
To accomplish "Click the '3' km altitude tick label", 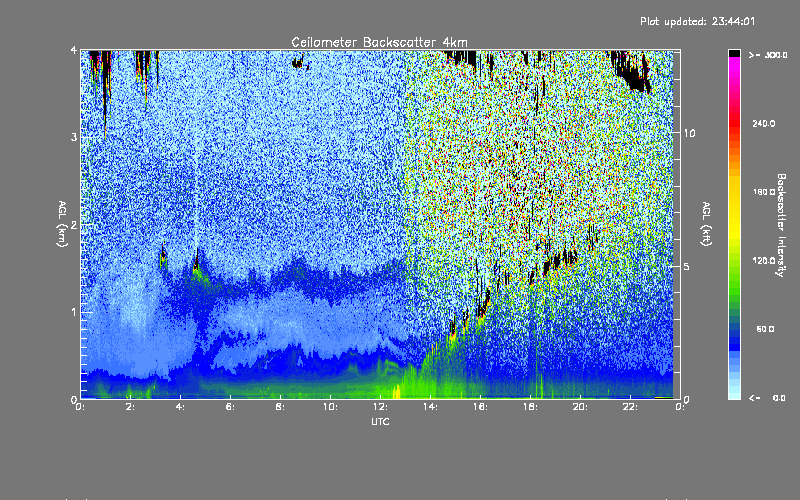I will click(x=74, y=138).
